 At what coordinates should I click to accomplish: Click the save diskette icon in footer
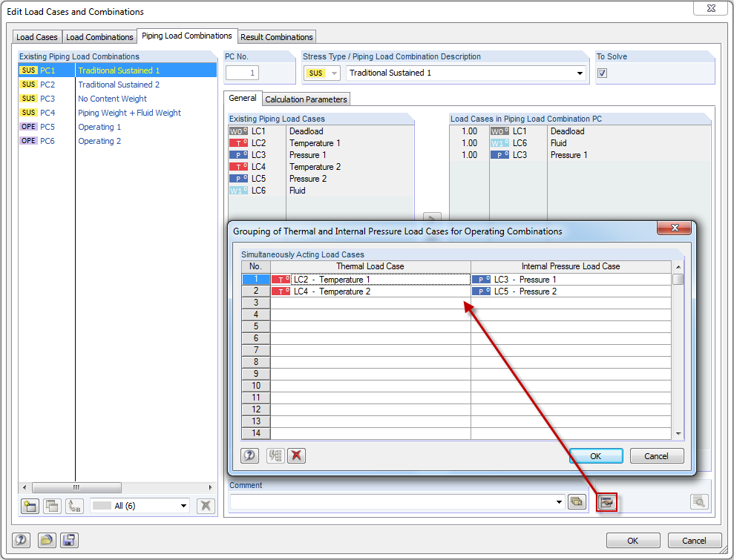(69, 541)
